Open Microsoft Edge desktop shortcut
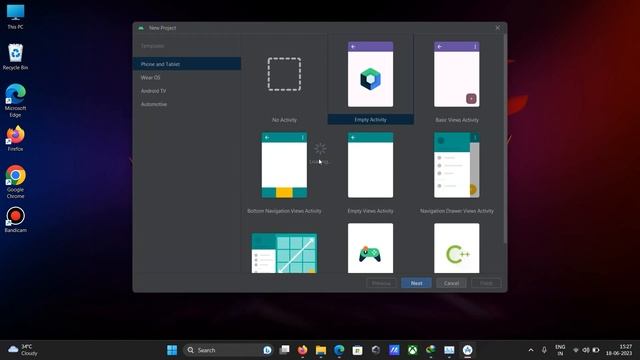Screen dimensions: 640x360 (x=16, y=101)
